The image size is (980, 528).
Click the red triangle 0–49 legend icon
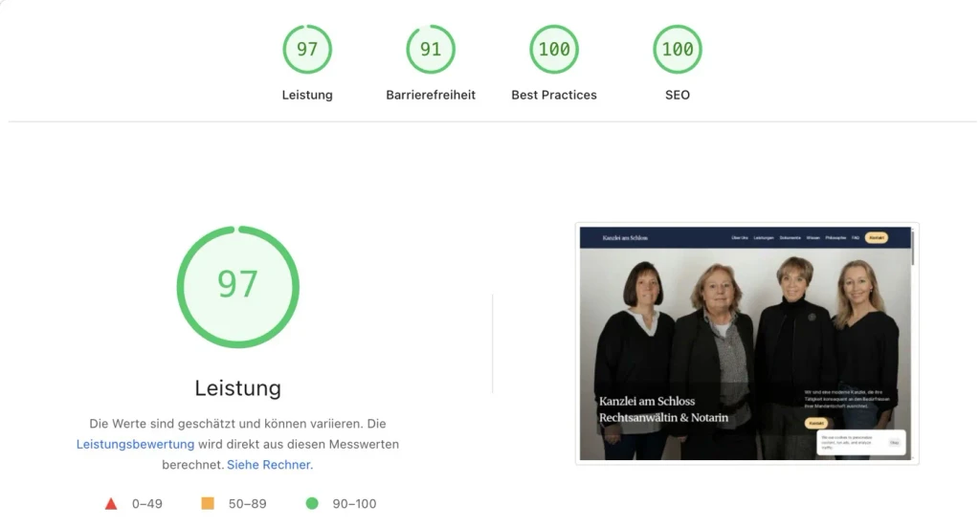tap(111, 504)
